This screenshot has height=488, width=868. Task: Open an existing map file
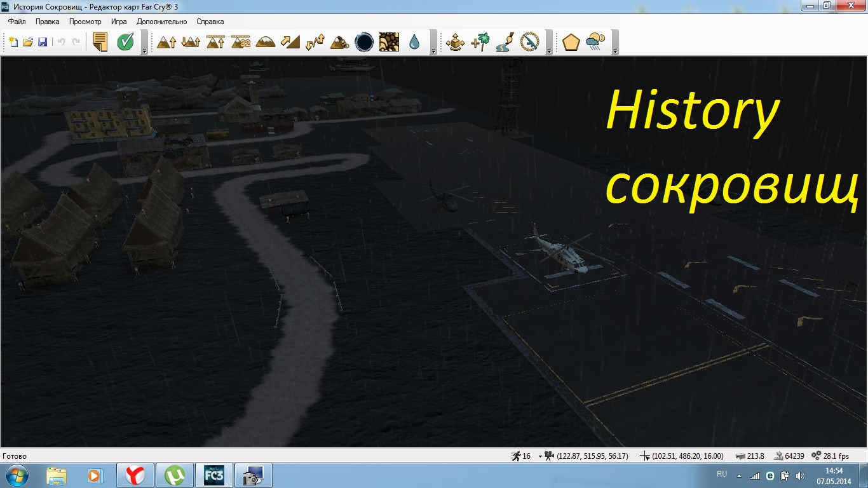tap(28, 42)
